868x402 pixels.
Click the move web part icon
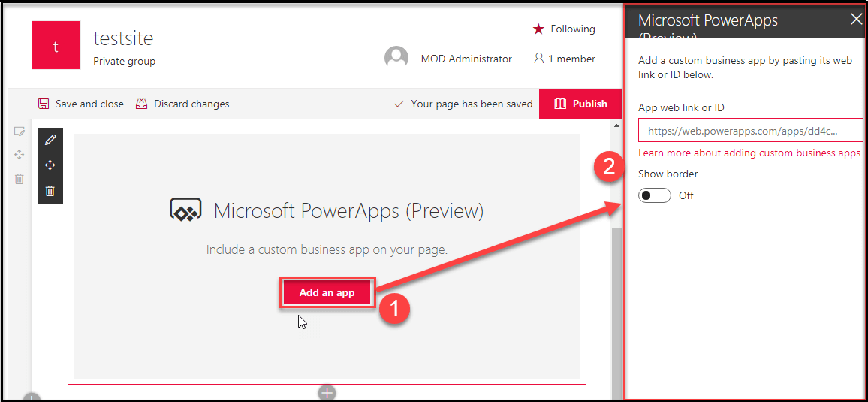coord(50,165)
